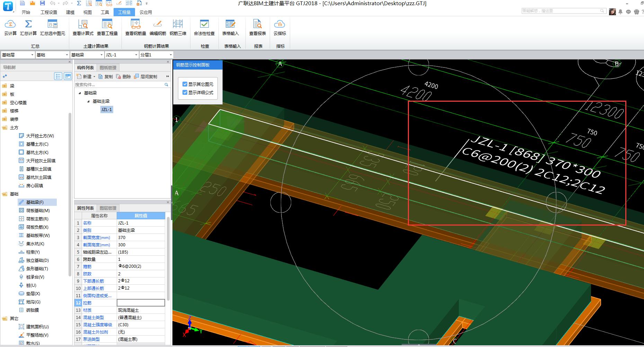Screen dimensions: 644x347
Task: Open the 工具 ribbon tab
Action: coord(105,12)
